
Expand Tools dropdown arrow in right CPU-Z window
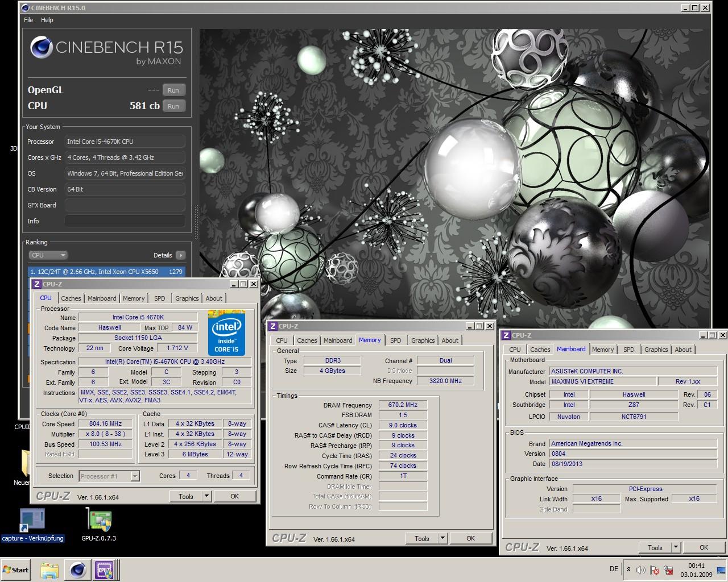tap(676, 547)
